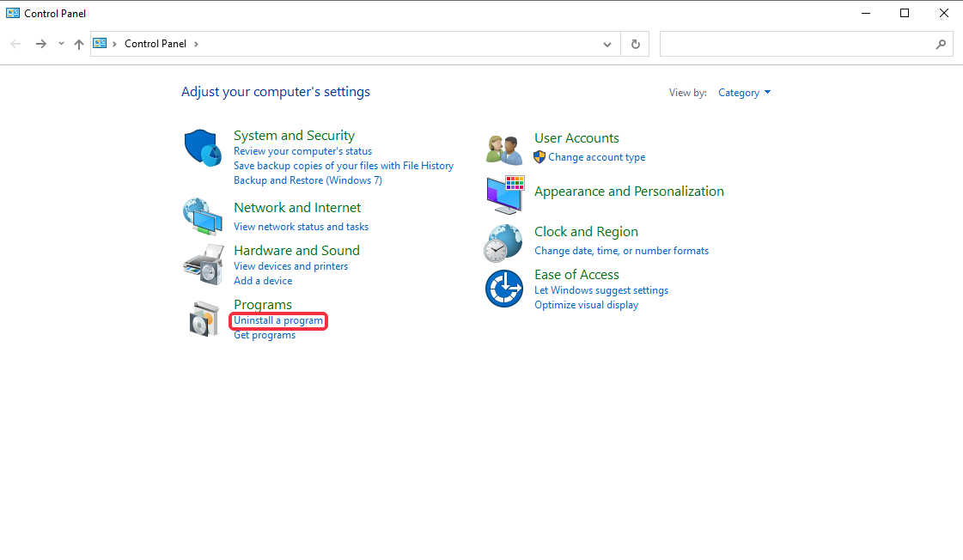Click the Control Panel breadcrumb segment
The image size is (963, 560).
click(155, 44)
